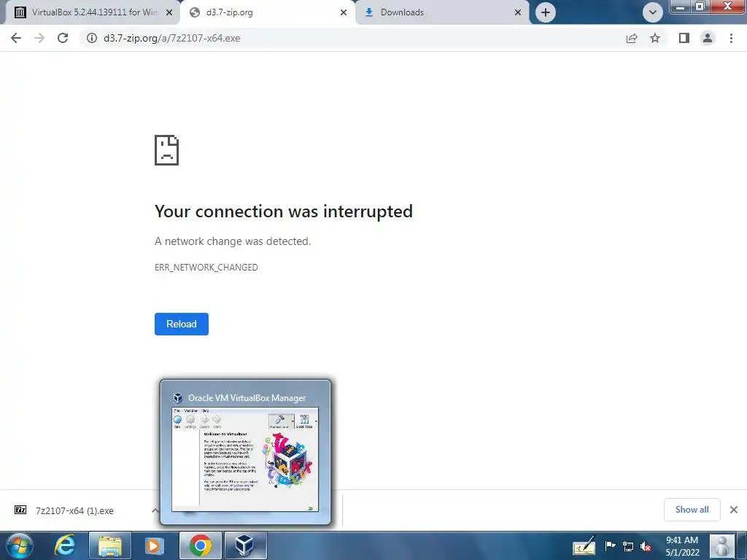Open Action Center flag icon
This screenshot has width=747, height=560.
click(610, 546)
